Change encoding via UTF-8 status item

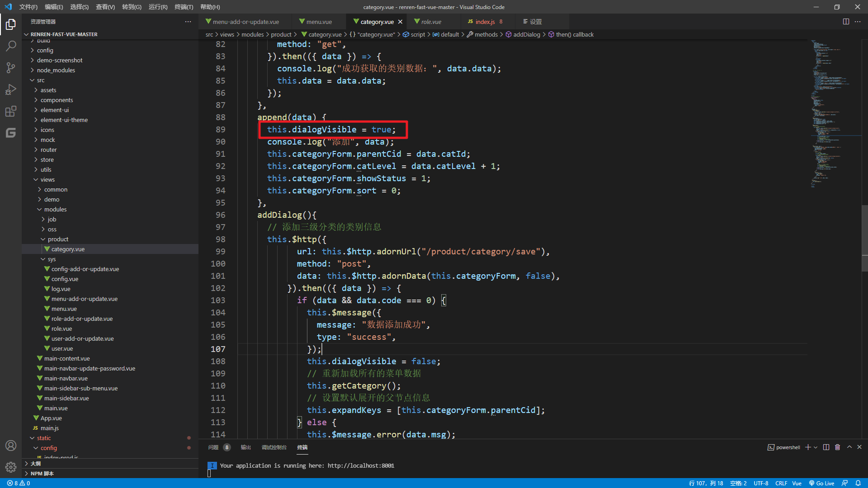tap(761, 483)
